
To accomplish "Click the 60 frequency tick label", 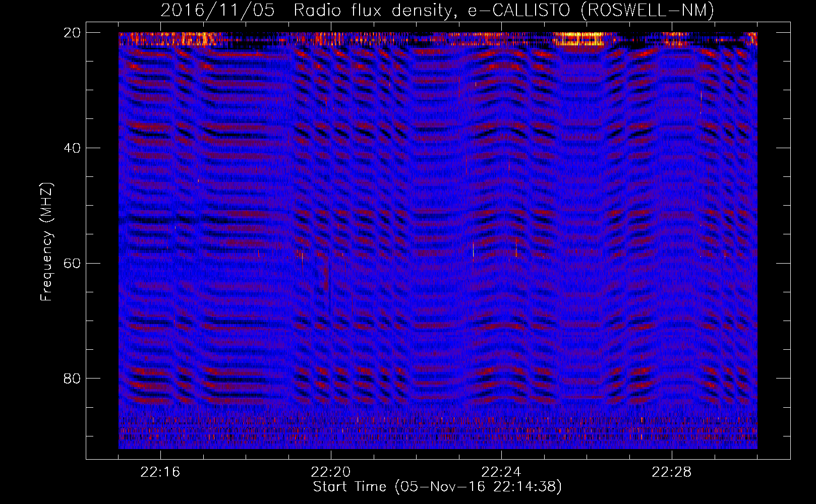I will point(73,263).
